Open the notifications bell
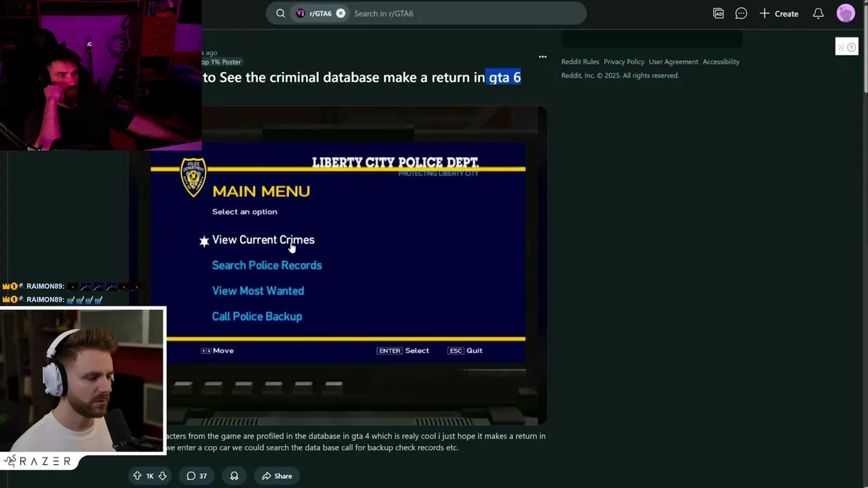Viewport: 868px width, 488px height. (818, 14)
